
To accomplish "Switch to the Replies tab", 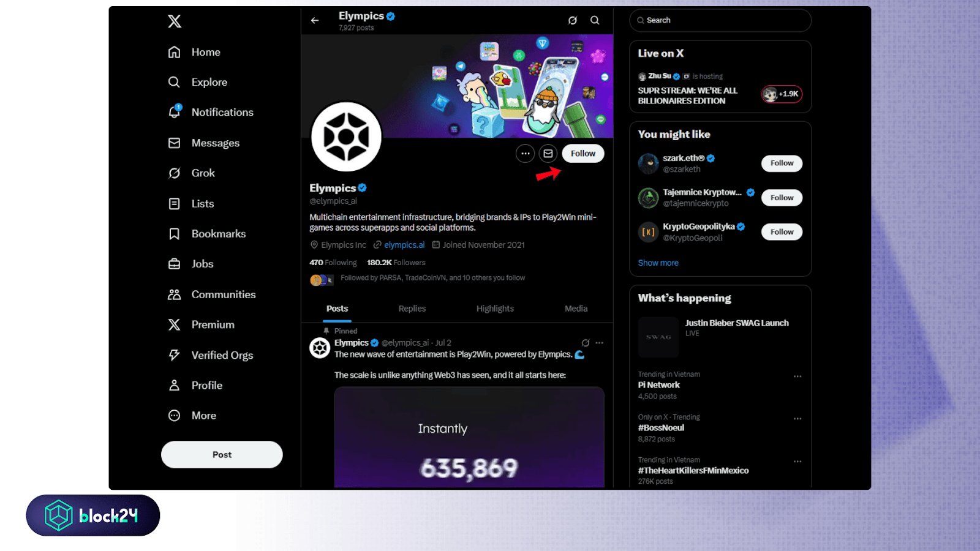I will (412, 309).
